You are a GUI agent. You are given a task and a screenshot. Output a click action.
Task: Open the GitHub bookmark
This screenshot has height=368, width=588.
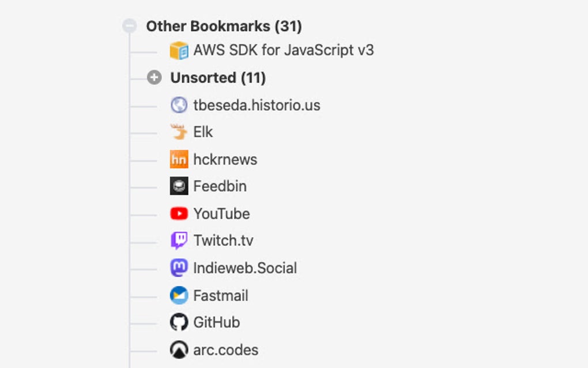point(217,322)
